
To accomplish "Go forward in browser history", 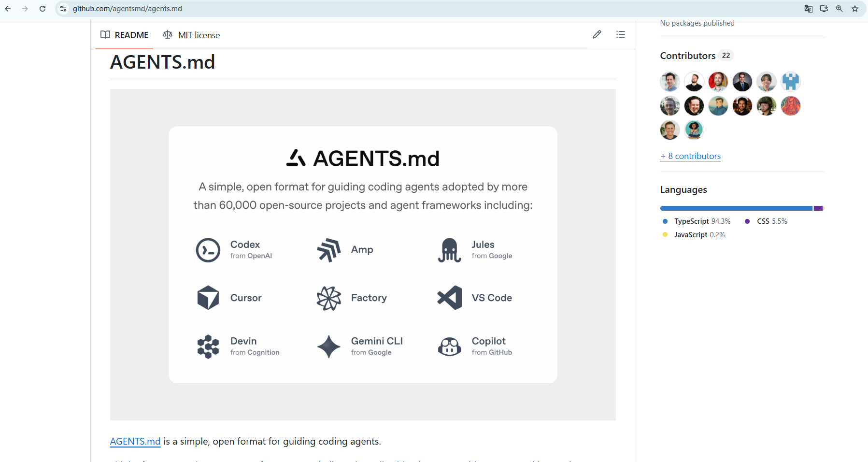I will click(25, 9).
